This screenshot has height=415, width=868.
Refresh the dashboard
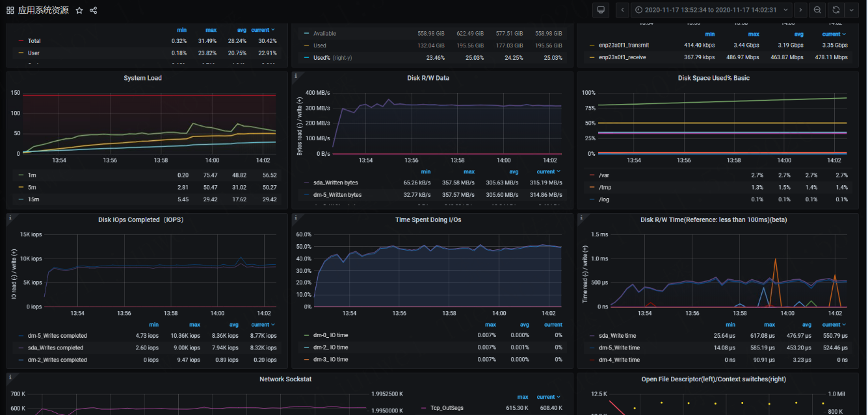pyautogui.click(x=835, y=10)
